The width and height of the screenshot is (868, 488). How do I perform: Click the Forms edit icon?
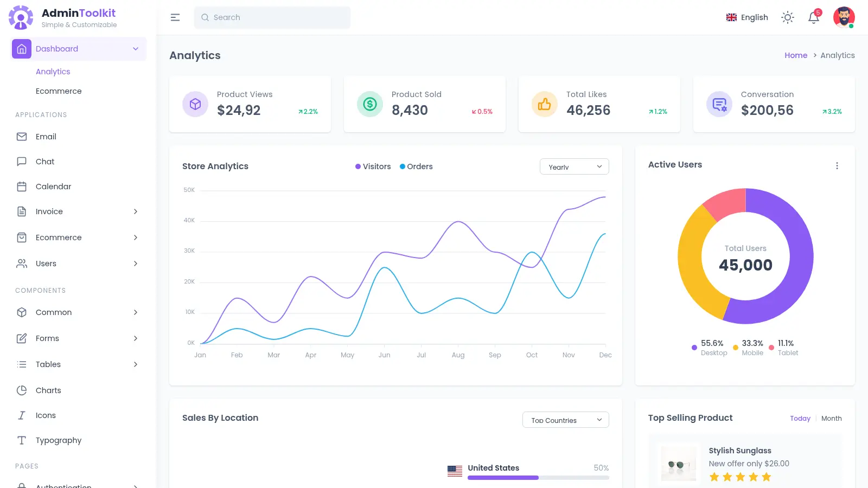[22, 338]
